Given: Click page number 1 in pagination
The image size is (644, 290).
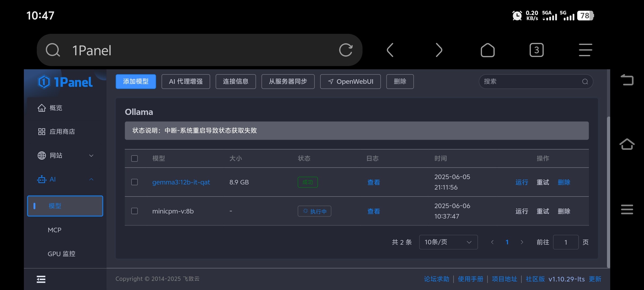Looking at the screenshot, I should click(507, 242).
